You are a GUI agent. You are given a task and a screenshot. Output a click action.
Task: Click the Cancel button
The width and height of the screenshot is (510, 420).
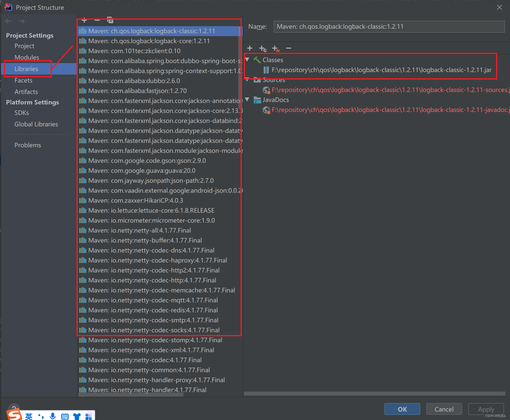444,409
